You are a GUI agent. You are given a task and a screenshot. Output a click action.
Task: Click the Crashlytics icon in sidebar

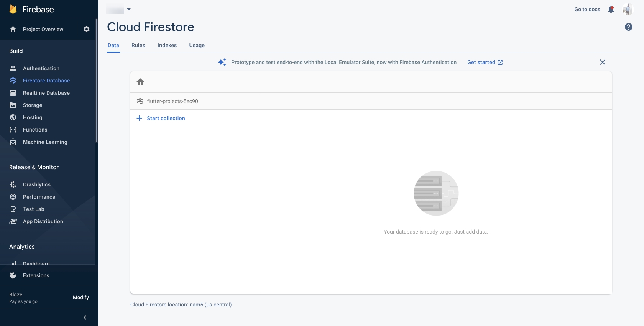tap(13, 184)
